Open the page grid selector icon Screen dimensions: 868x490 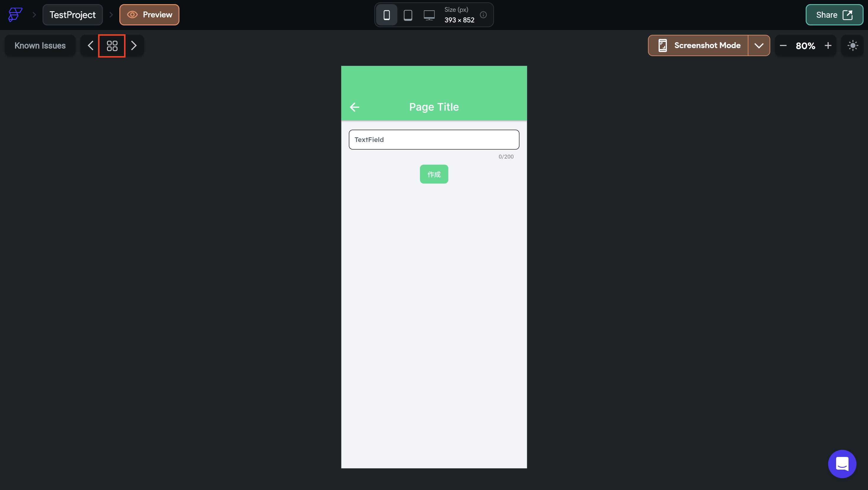pyautogui.click(x=112, y=46)
